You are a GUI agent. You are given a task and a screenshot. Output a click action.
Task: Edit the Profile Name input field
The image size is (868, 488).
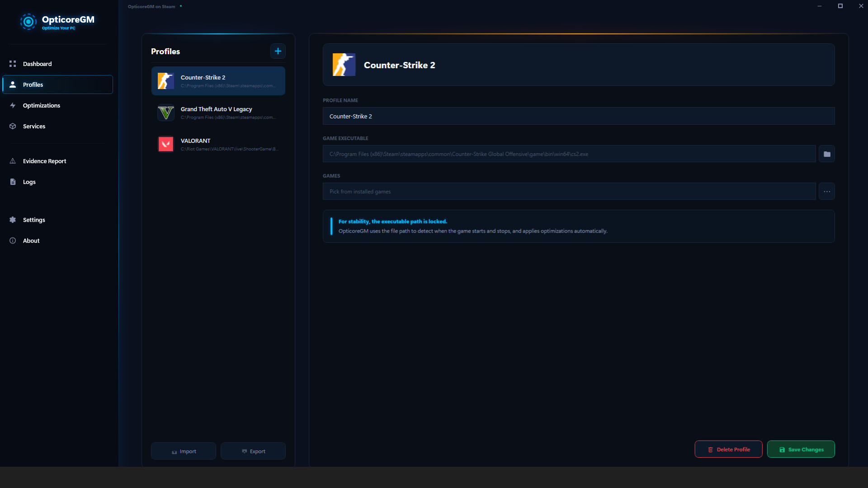[579, 116]
